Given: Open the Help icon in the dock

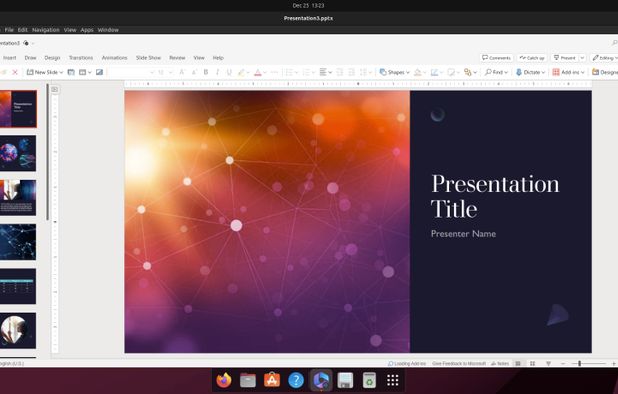Looking at the screenshot, I should point(296,380).
